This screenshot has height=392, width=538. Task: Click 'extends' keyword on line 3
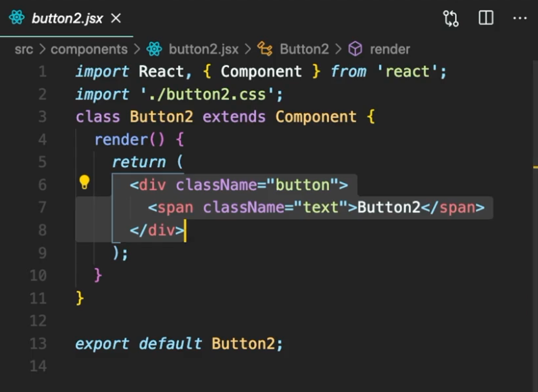point(234,117)
